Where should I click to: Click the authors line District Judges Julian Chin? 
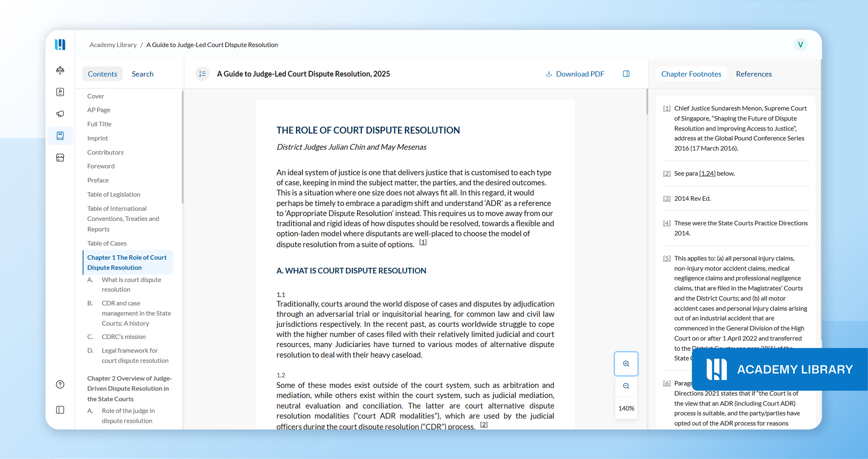[x=351, y=147]
